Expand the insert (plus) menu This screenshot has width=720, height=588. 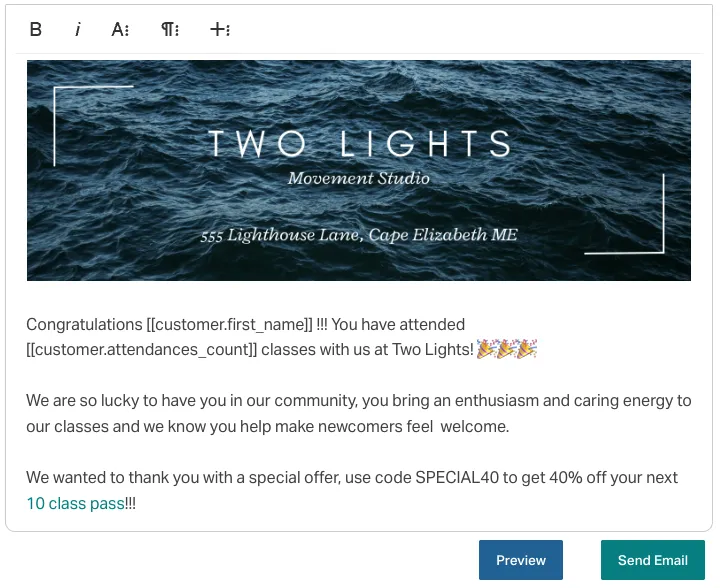[x=220, y=30]
